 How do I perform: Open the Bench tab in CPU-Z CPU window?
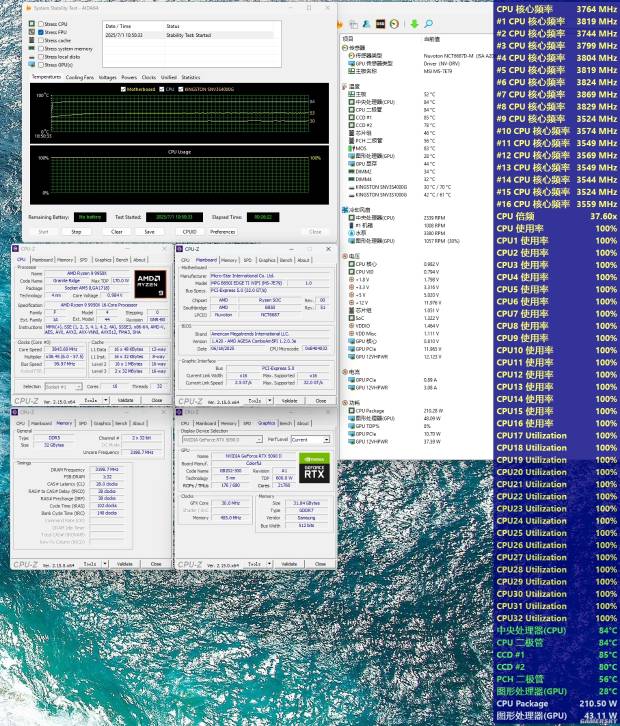(x=122, y=260)
